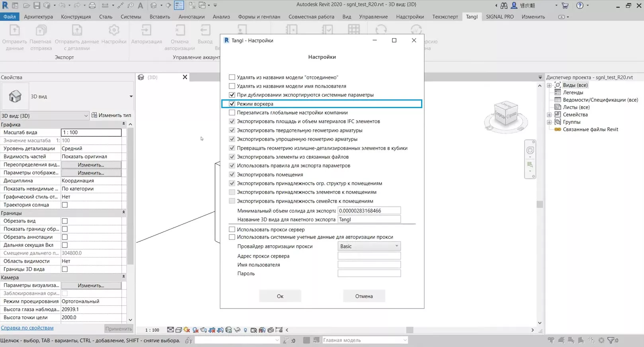Expand the "Семейства" tree node
Image resolution: width=644 pixels, height=347 pixels.
click(549, 114)
